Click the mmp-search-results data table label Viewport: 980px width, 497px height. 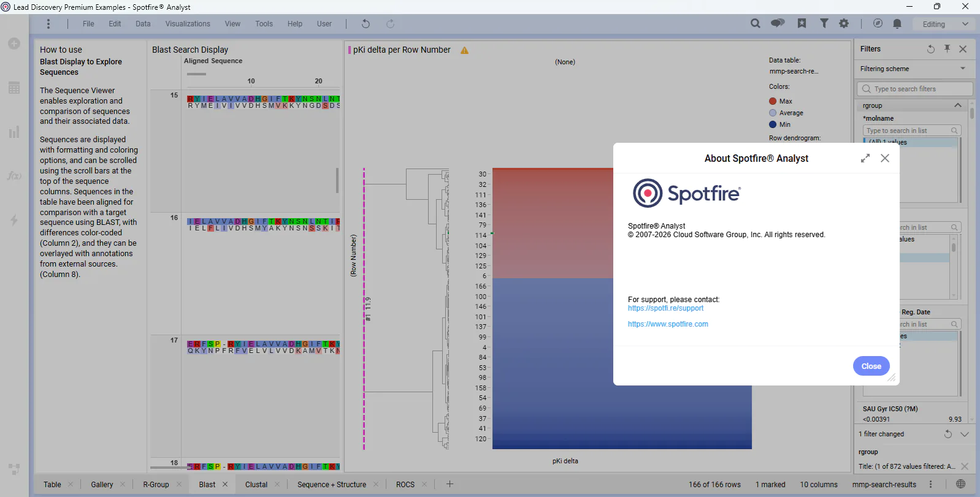coord(884,484)
